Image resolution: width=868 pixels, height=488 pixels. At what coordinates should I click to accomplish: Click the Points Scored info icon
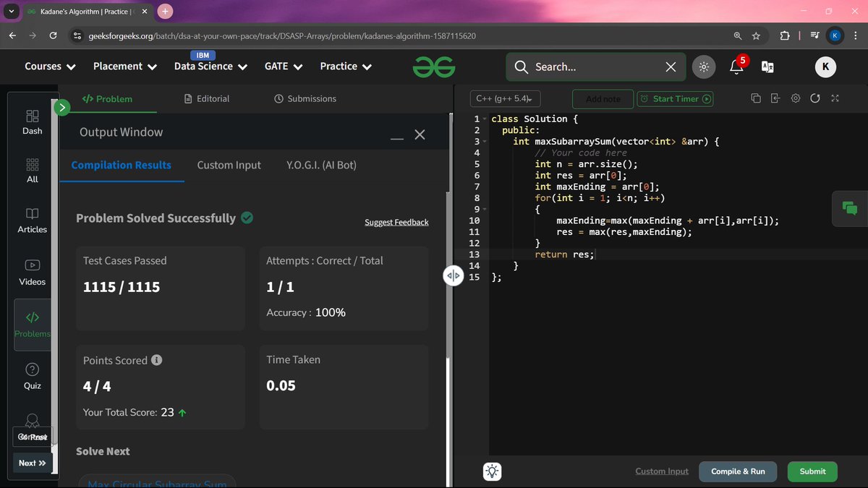(157, 360)
